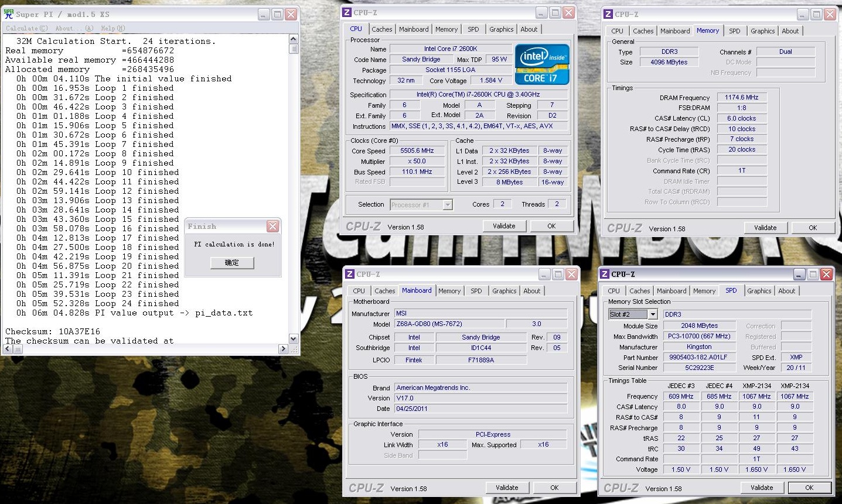Viewport: 842px width, 504px height.
Task: Open Graphics tab in the Memory window
Action: point(762,31)
